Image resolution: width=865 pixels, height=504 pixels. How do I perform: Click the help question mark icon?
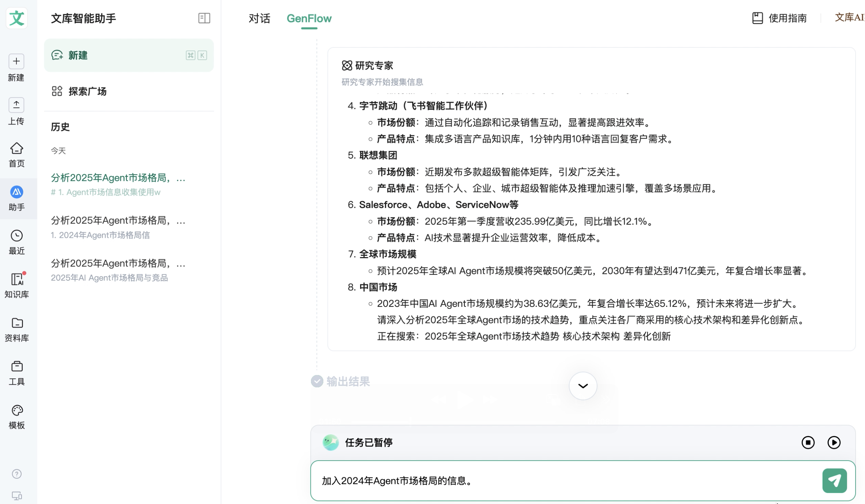click(x=16, y=474)
